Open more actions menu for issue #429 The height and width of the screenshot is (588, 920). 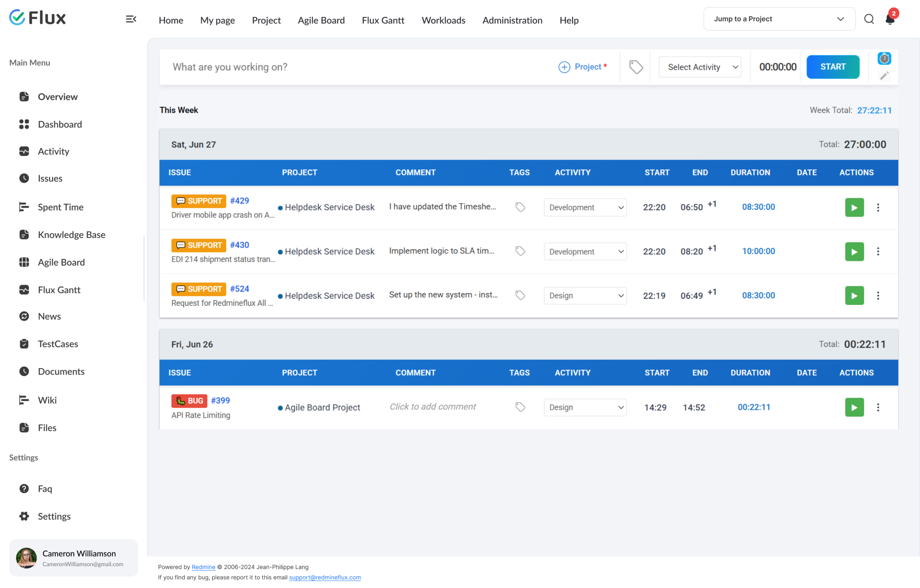[x=878, y=207]
